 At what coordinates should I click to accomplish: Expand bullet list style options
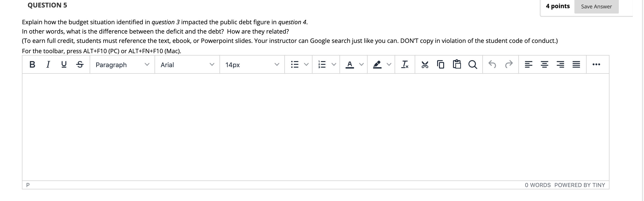pyautogui.click(x=306, y=64)
